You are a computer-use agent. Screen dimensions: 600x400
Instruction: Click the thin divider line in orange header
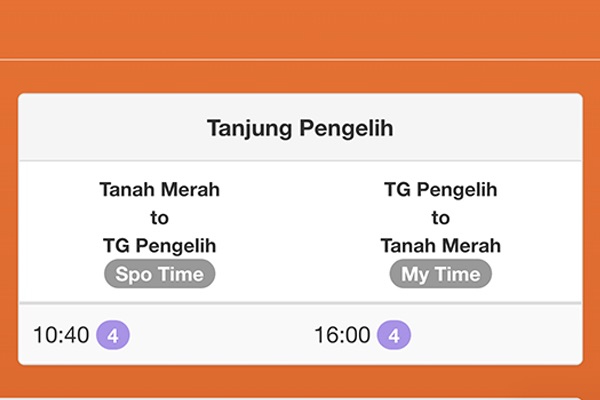[300, 59]
